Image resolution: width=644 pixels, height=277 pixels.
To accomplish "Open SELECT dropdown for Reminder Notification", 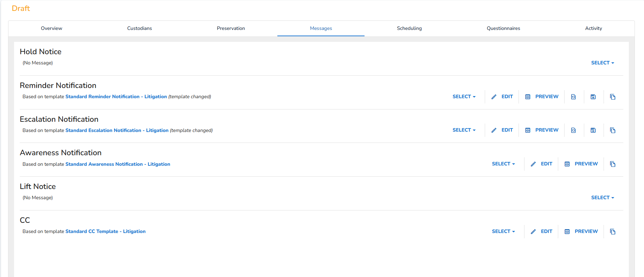I will [464, 97].
